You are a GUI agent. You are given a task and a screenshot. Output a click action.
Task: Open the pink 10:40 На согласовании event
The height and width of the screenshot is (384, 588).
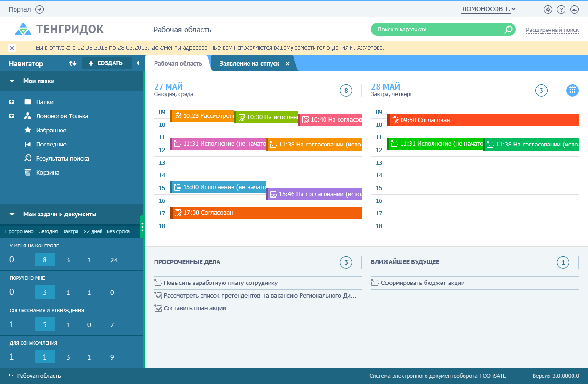pyautogui.click(x=330, y=120)
